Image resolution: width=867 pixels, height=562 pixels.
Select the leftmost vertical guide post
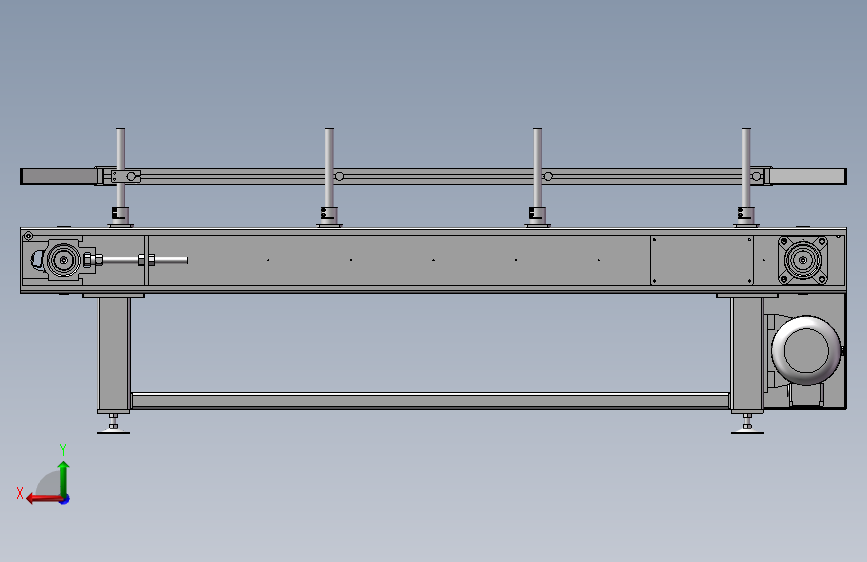[121, 169]
